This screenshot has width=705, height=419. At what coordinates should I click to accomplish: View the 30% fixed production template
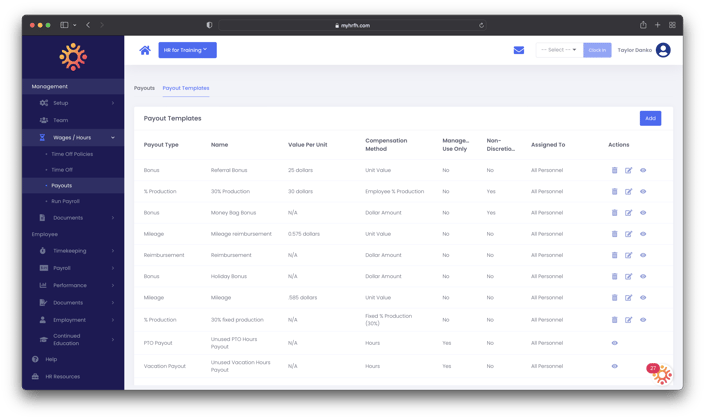(x=643, y=320)
